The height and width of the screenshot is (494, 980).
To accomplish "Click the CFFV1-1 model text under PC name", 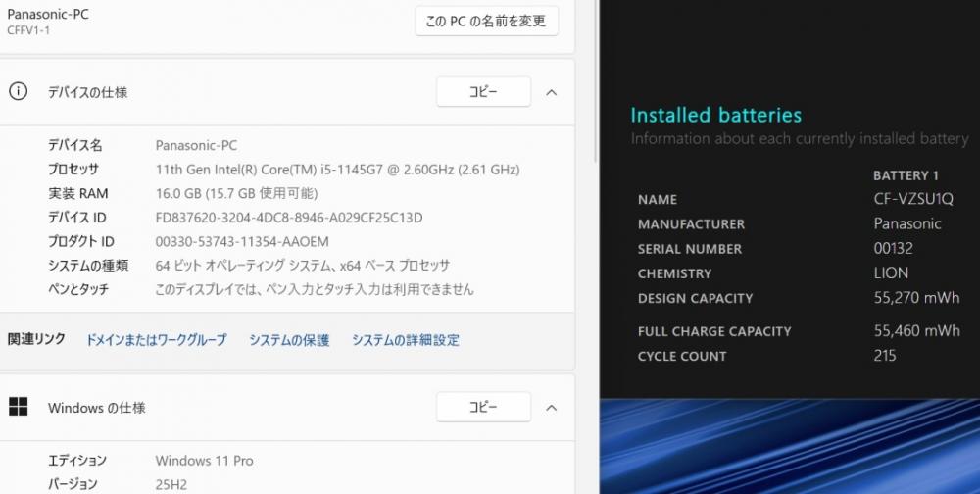I will point(28,30).
